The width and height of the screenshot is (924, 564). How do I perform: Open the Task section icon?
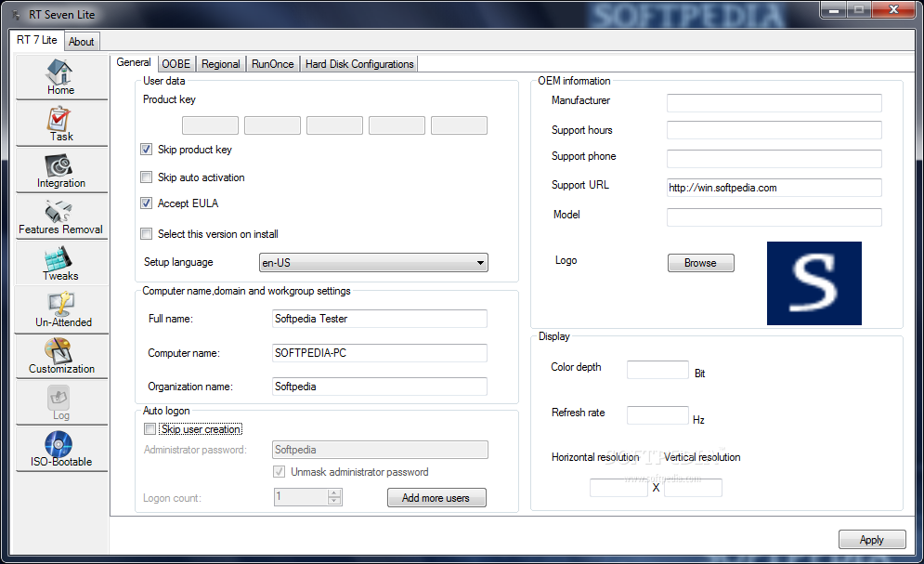point(61,124)
